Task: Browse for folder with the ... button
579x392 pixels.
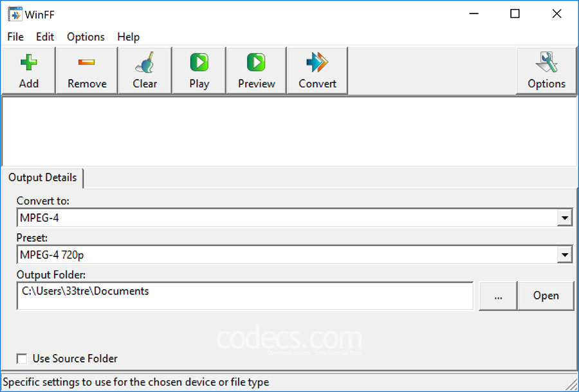Action: point(498,296)
